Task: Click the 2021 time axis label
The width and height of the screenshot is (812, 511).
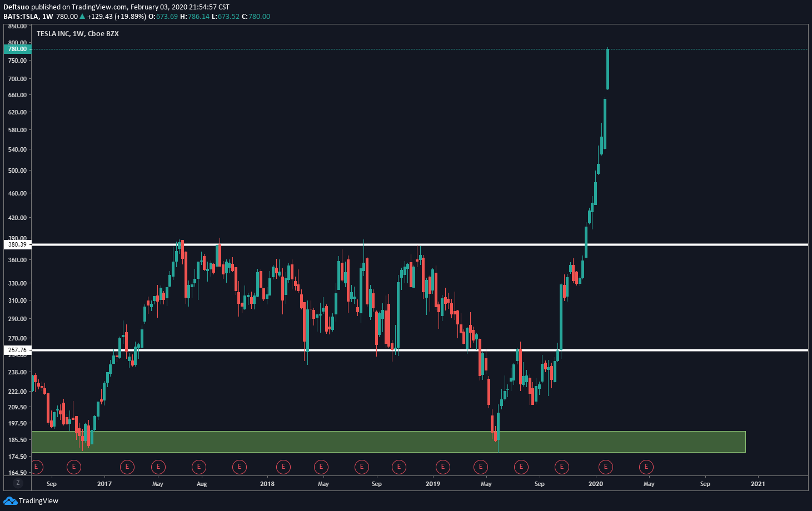Action: 758,484
